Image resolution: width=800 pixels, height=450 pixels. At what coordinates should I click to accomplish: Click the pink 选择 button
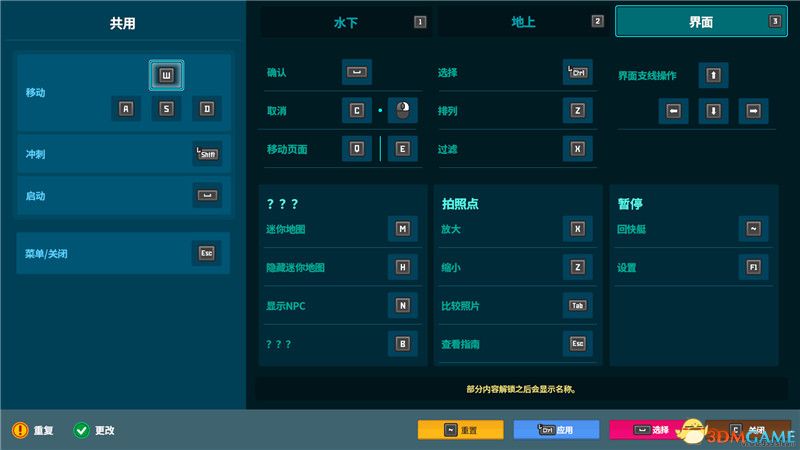651,430
